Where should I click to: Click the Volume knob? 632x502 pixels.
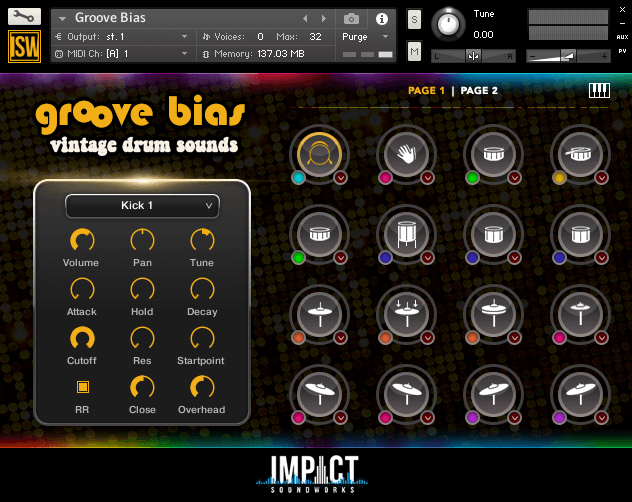pos(82,241)
